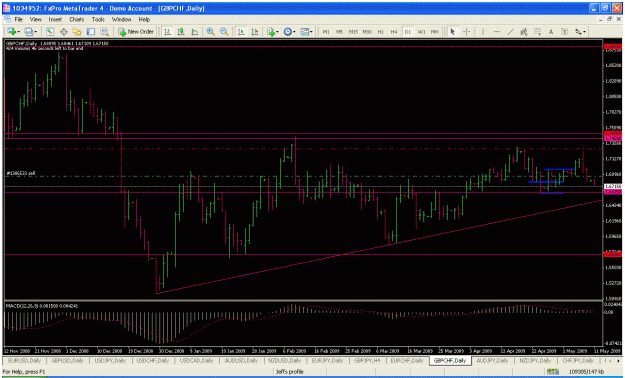Select the Trendline drawing tool
This screenshot has height=378, width=625.
point(510,32)
